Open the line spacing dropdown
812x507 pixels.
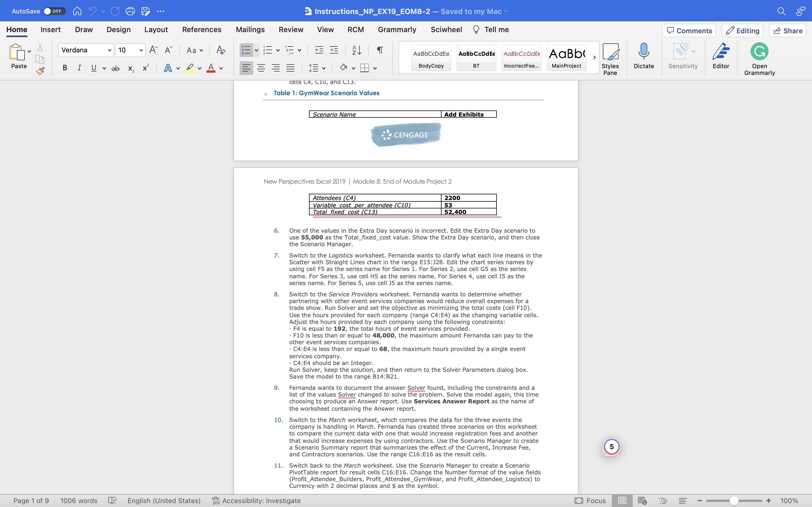click(317, 68)
